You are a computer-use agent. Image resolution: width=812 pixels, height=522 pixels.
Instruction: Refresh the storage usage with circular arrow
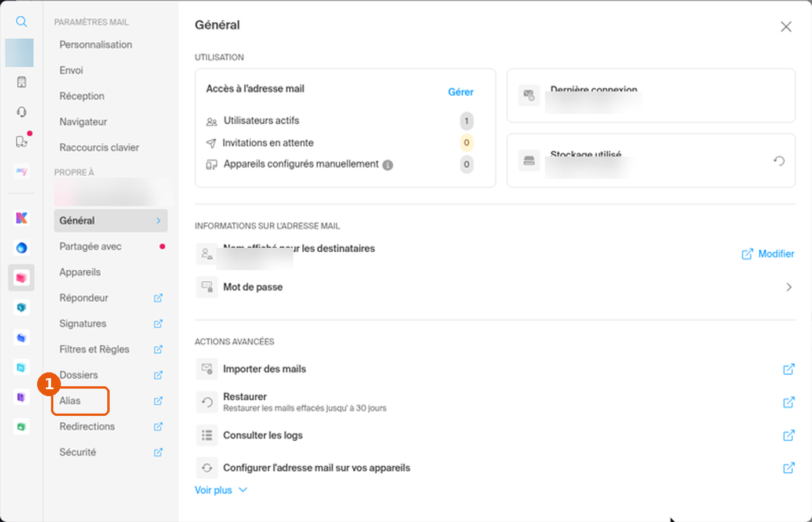[779, 161]
